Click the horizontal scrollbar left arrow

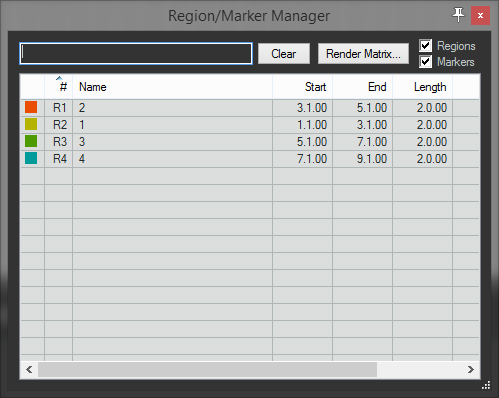coord(29,369)
